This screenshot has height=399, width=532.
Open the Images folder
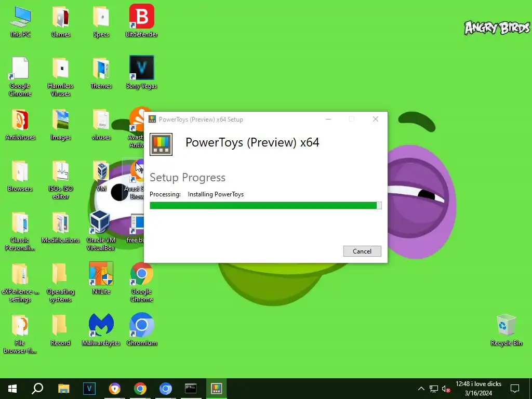click(61, 125)
